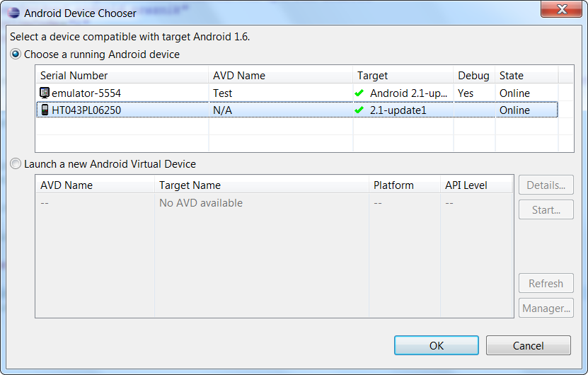
Task: Click the phone icon beside HT043PL06250
Action: point(45,110)
